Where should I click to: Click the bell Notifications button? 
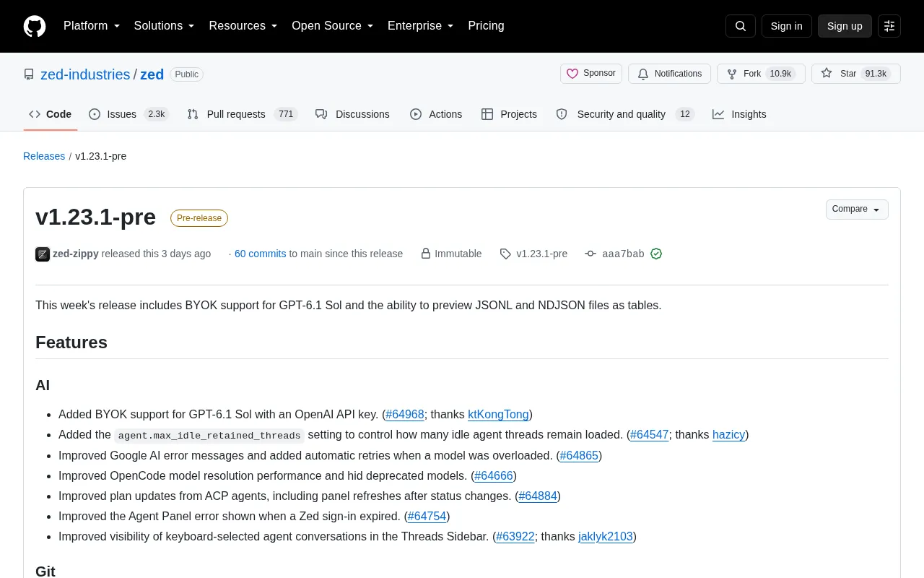pyautogui.click(x=670, y=74)
